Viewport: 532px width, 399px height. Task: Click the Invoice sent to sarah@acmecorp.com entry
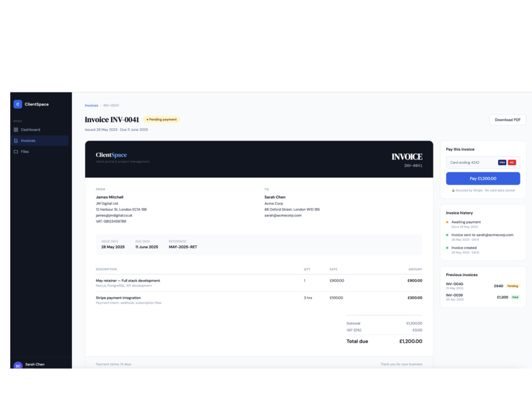coord(482,237)
